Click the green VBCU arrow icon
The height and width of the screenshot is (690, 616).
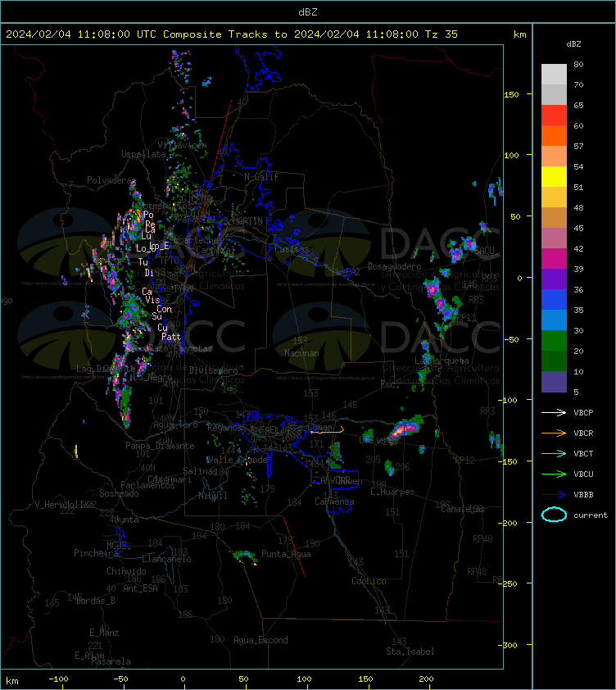pyautogui.click(x=554, y=474)
